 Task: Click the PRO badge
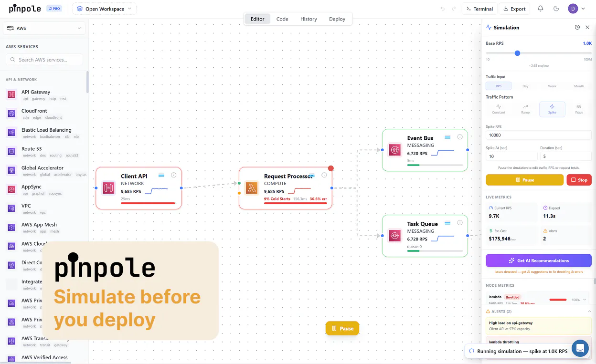[54, 9]
